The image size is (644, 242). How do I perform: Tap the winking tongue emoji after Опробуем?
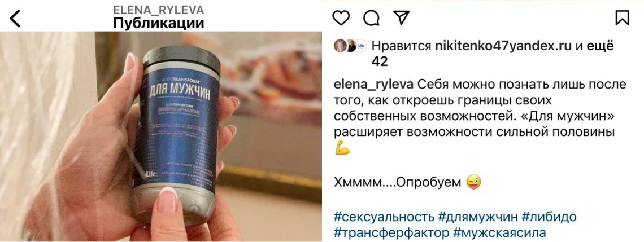473,182
